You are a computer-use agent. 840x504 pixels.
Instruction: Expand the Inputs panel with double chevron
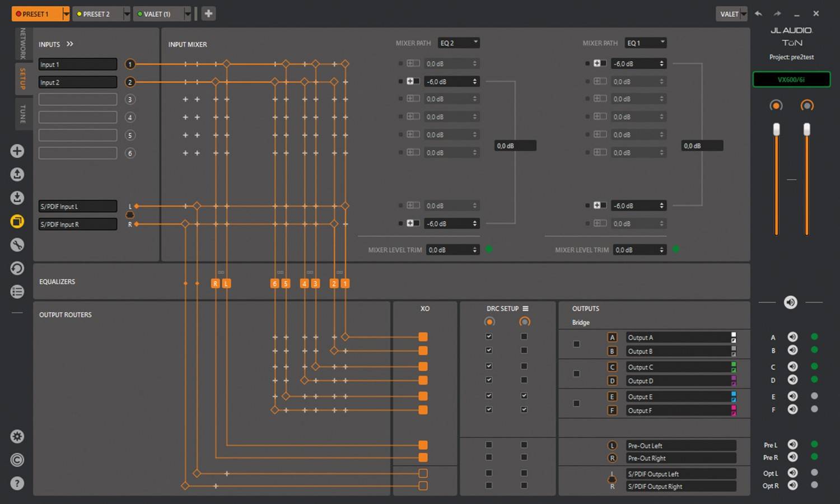point(70,44)
